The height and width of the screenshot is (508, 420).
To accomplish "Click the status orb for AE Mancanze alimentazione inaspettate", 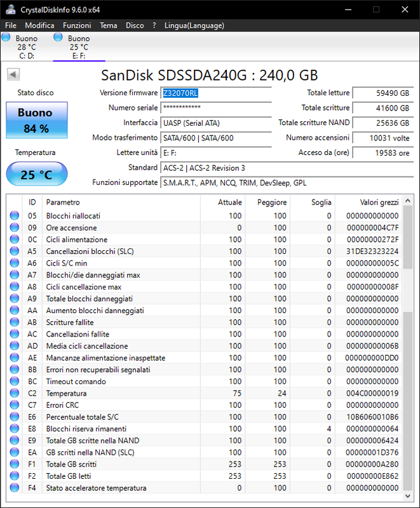I will (15, 358).
